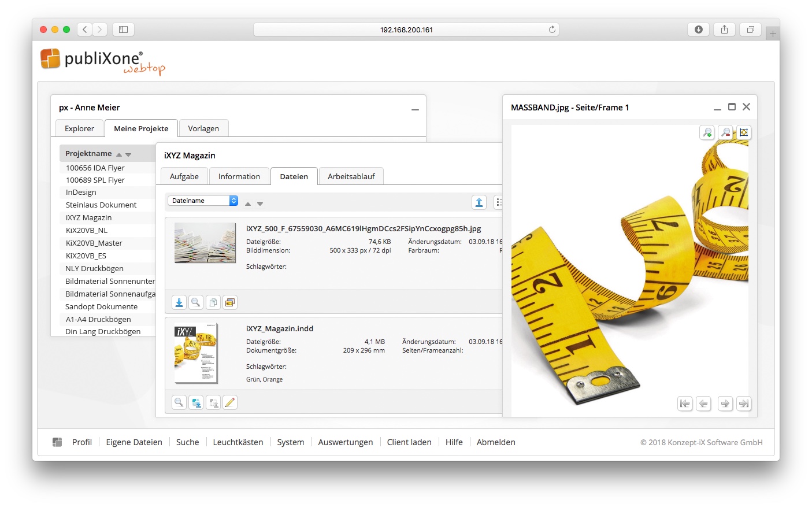Click the blue download package icon for iXYZ_Magazin.indd

click(x=196, y=402)
